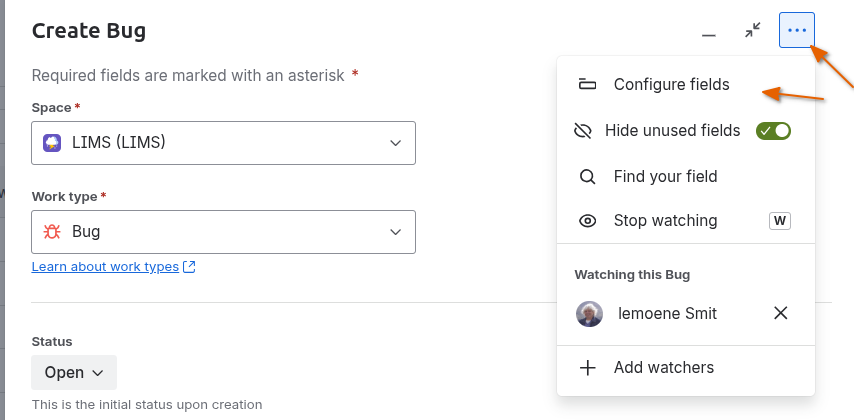Toggle the Hide unused fields switch
Viewport: 854px width, 420px height.
773,131
